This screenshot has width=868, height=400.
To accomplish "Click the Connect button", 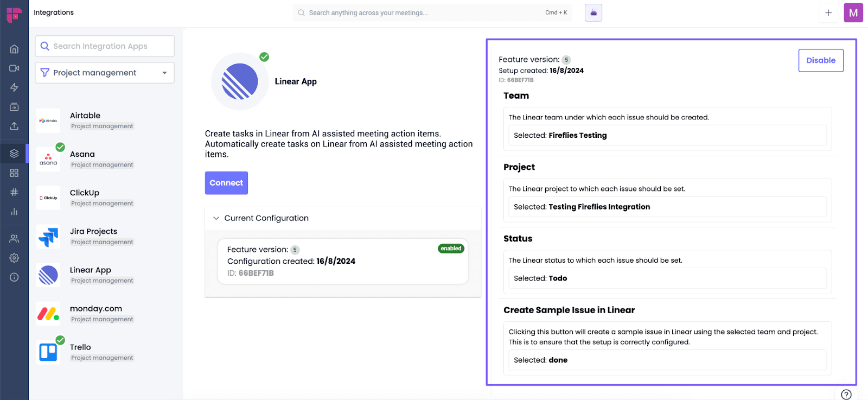I will pos(226,183).
